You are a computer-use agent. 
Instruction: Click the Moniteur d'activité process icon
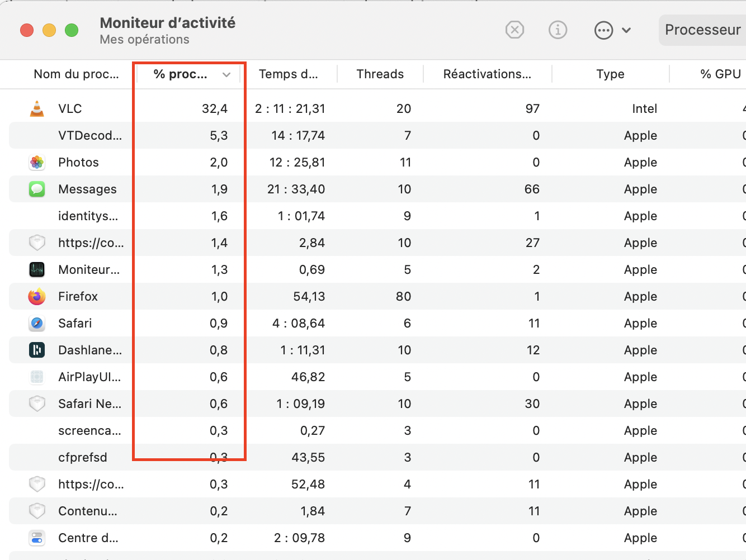coord(37,269)
